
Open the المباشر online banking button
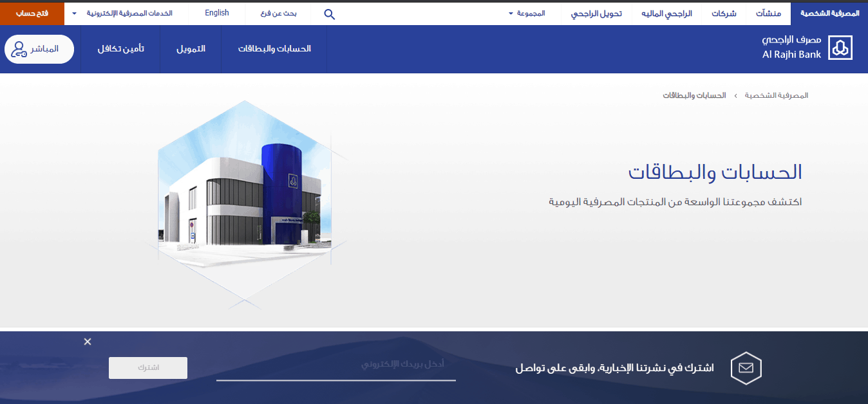click(39, 49)
